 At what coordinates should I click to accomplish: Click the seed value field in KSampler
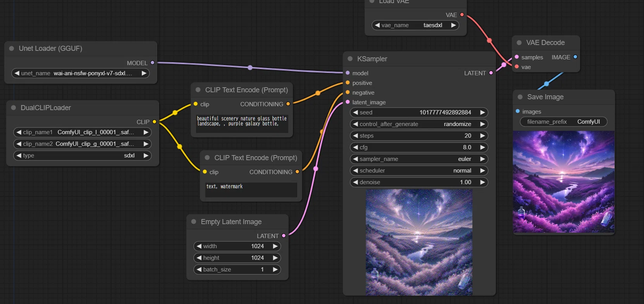(419, 112)
